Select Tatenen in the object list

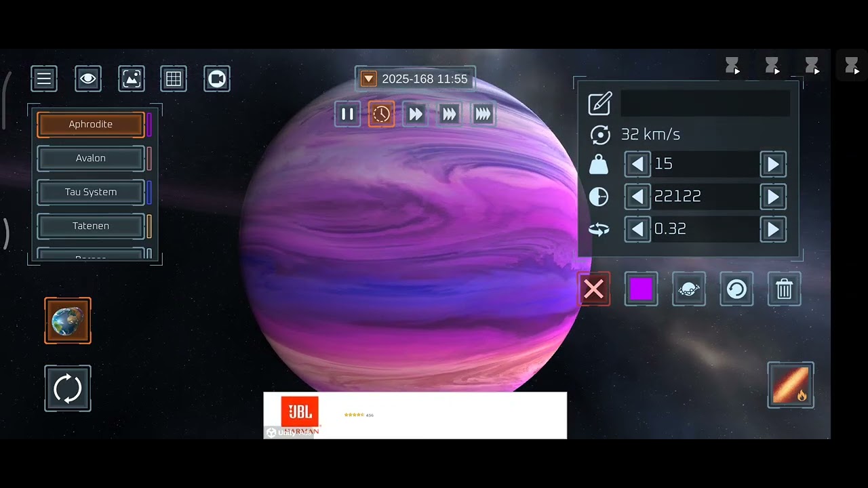pyautogui.click(x=91, y=226)
